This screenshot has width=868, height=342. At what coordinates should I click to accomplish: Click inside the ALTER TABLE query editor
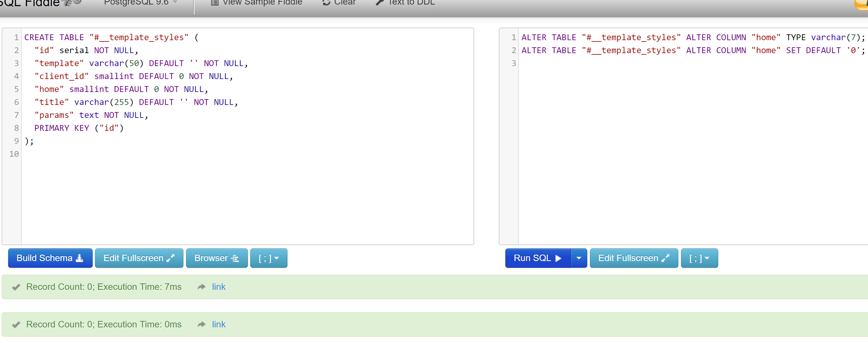pyautogui.click(x=674, y=135)
